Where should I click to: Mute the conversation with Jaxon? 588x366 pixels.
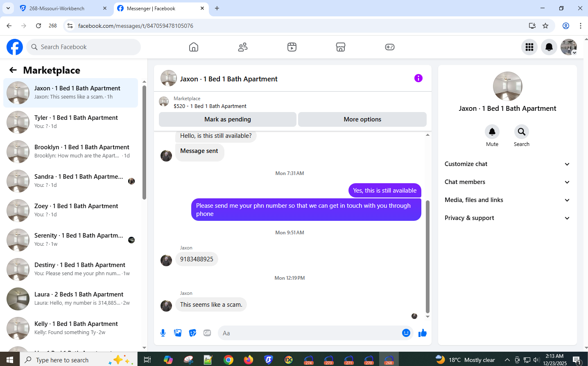pos(492,132)
